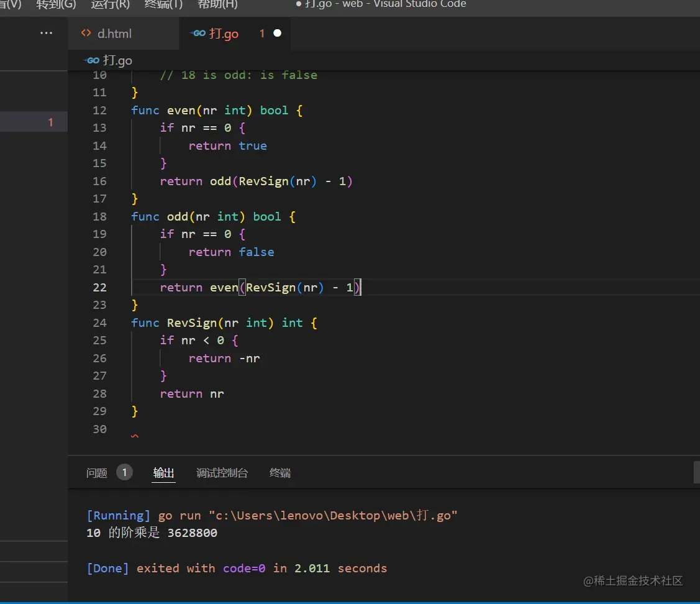
Task: Click "return odd(RevSign(nr) - 1)" code
Action: pos(257,181)
